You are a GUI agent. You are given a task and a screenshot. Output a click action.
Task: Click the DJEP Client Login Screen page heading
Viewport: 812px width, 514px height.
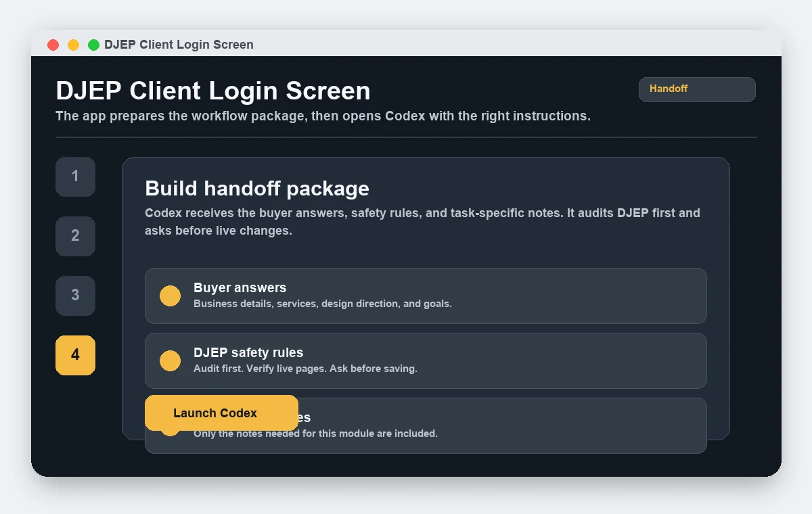pyautogui.click(x=213, y=91)
